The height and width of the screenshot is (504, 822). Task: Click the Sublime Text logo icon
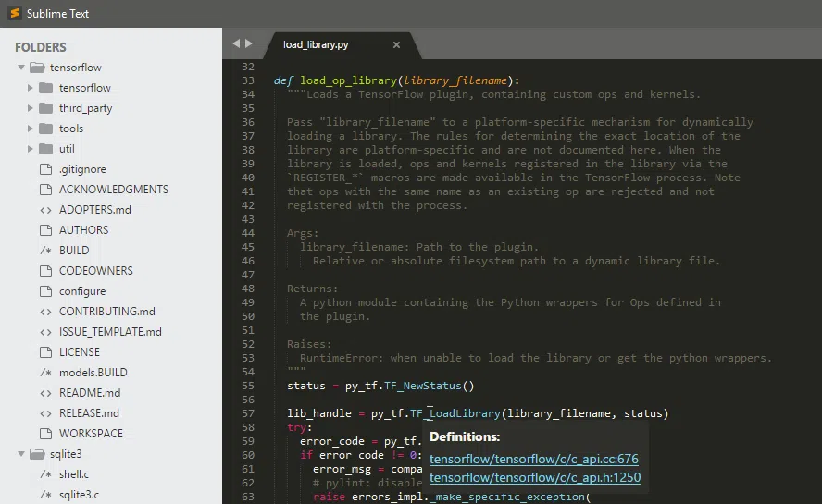[x=14, y=14]
